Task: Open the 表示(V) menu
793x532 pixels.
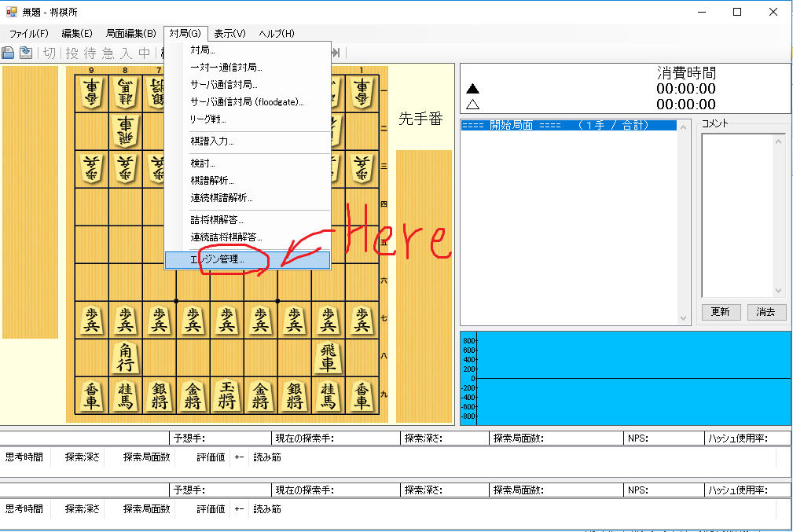Action: [229, 33]
